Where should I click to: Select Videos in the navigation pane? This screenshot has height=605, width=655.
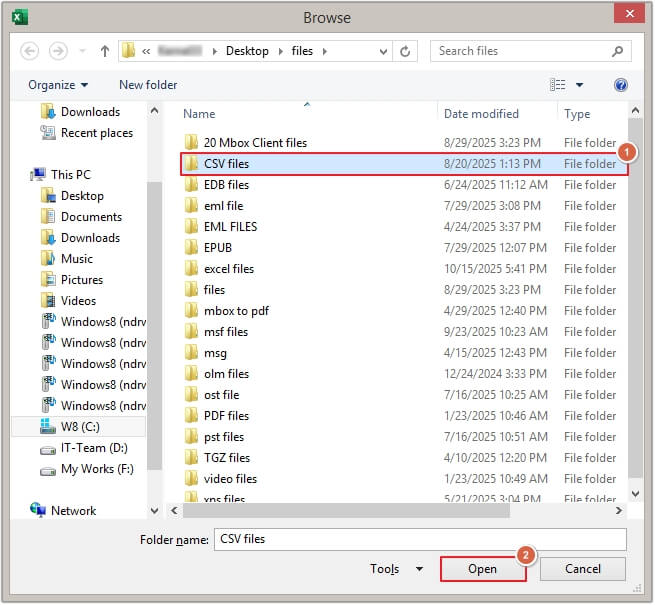(x=69, y=301)
